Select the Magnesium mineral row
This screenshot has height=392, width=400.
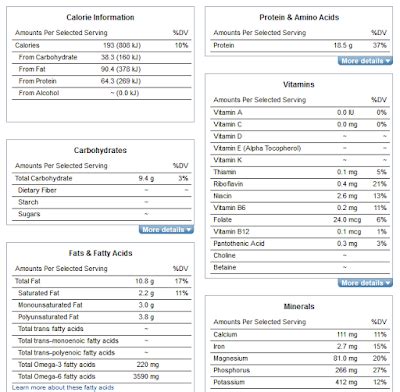300,358
